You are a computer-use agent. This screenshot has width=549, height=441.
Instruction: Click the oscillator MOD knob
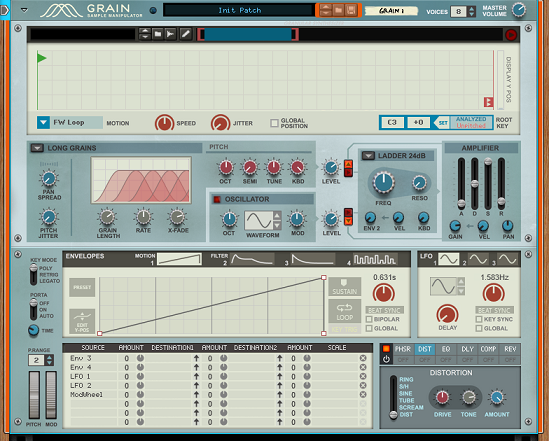tap(297, 219)
